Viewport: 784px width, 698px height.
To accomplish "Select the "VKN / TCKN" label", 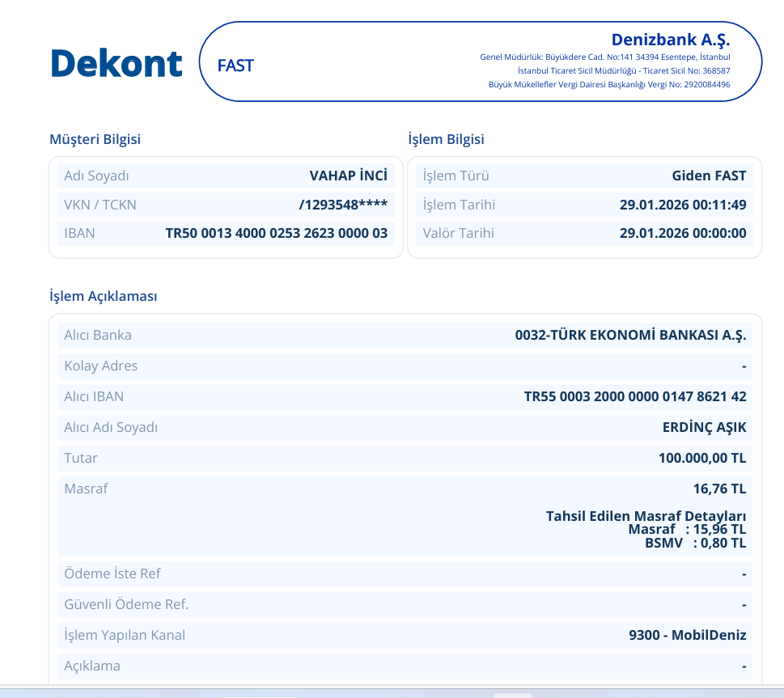I will pos(100,205).
